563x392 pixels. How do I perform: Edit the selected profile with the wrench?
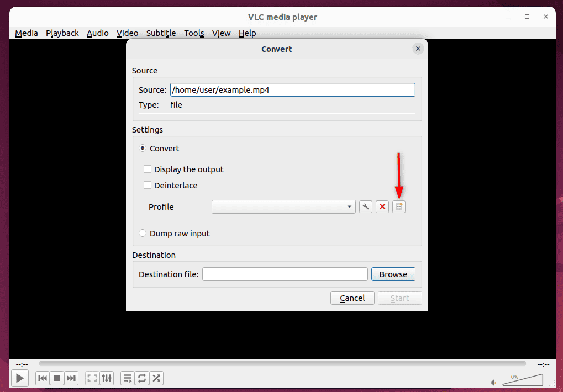tap(365, 206)
